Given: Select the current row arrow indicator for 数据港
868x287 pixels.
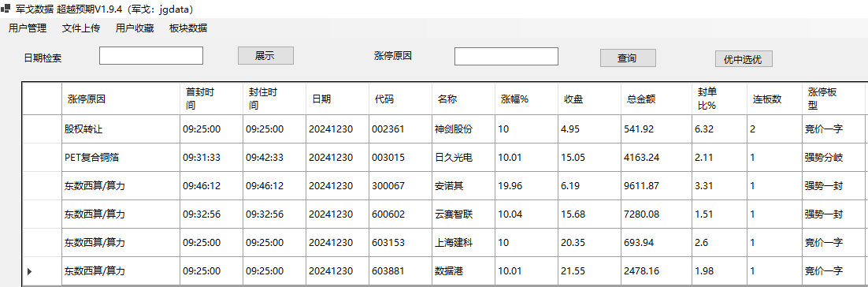Looking at the screenshot, I should click(x=29, y=271).
